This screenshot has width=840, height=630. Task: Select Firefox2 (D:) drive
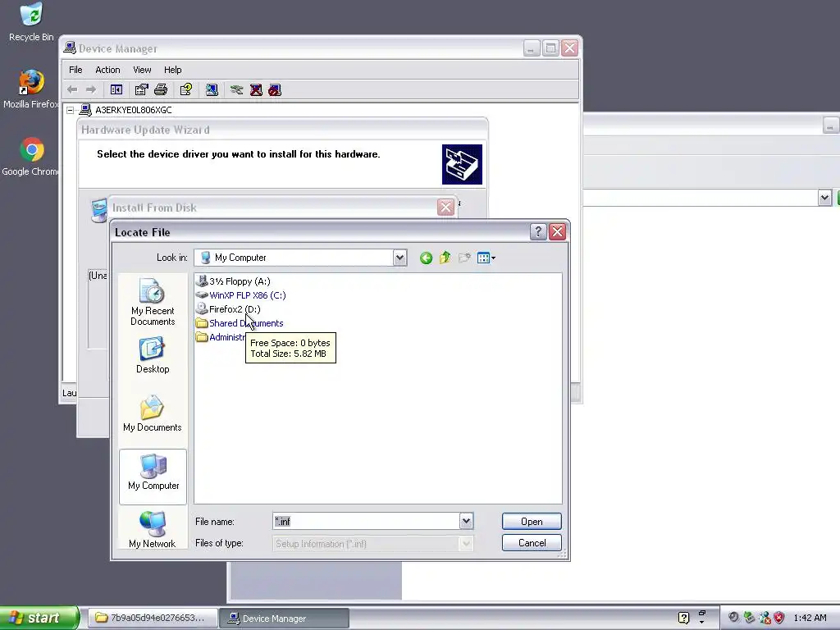tap(228, 309)
